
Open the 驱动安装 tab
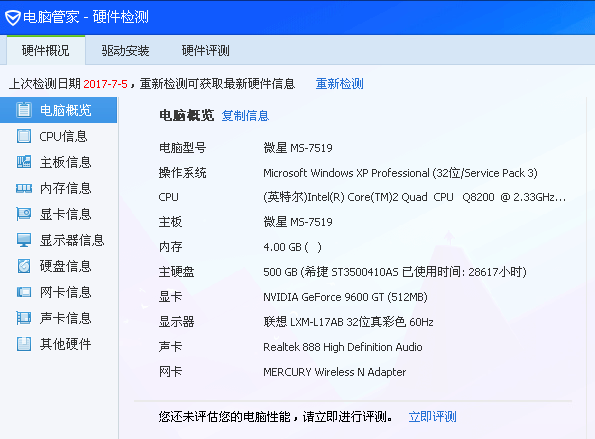click(125, 50)
